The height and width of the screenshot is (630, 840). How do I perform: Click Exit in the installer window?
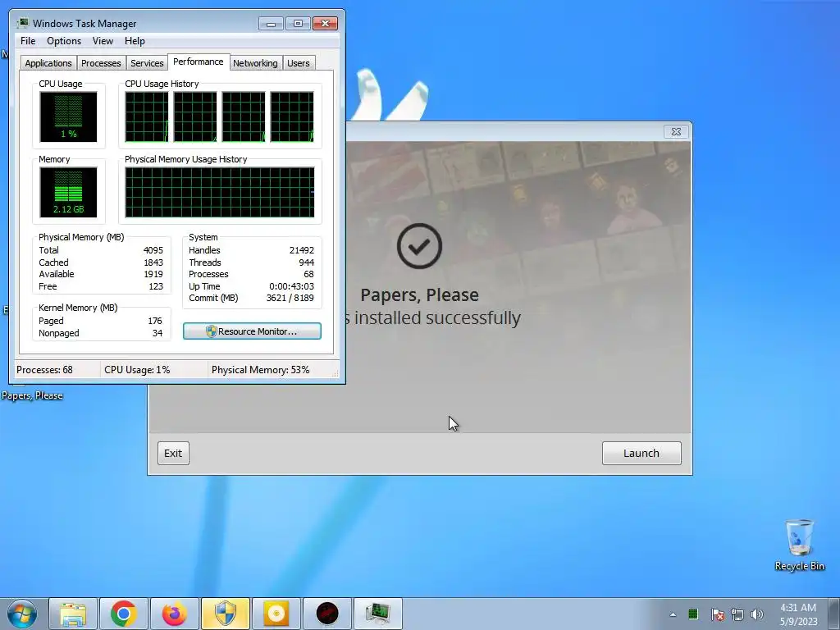click(x=173, y=453)
